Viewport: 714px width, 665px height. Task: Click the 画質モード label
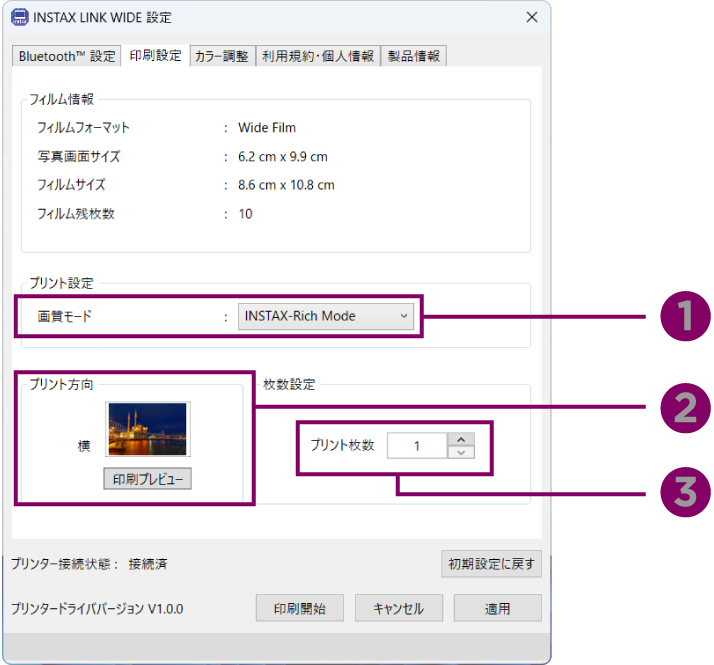(65, 316)
